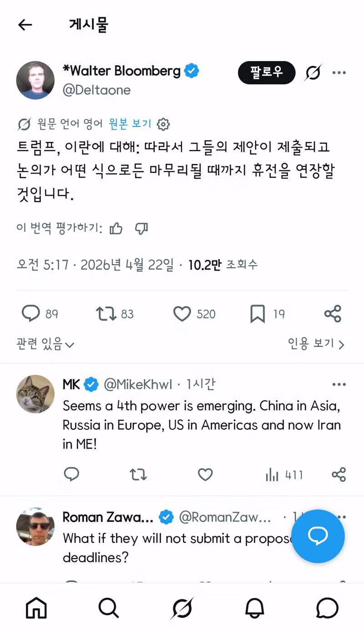This screenshot has height=633, width=364.
Task: Tap the verified badge on Walter Bloomberg
Action: tap(191, 71)
